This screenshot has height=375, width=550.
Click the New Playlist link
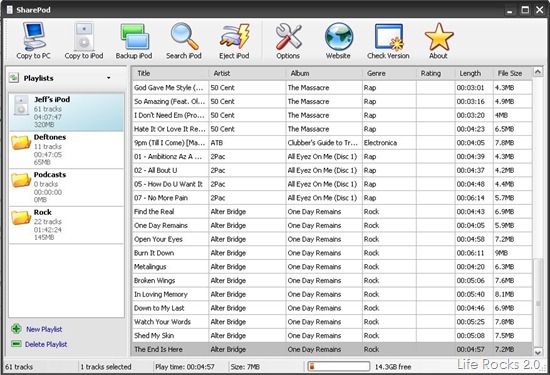(x=44, y=329)
